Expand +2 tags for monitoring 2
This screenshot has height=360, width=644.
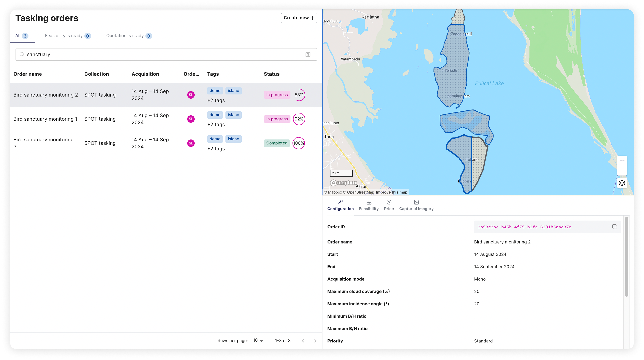point(216,100)
